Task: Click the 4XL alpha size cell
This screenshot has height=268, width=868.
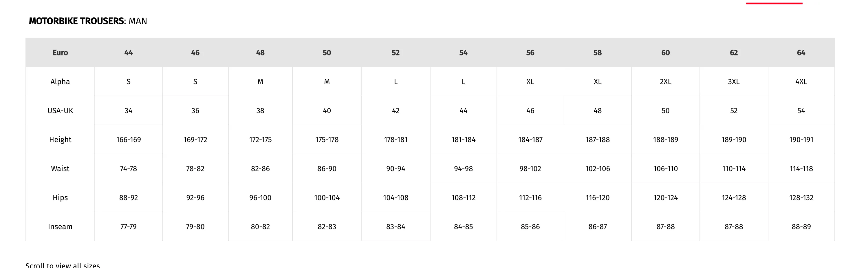Action: 801,82
